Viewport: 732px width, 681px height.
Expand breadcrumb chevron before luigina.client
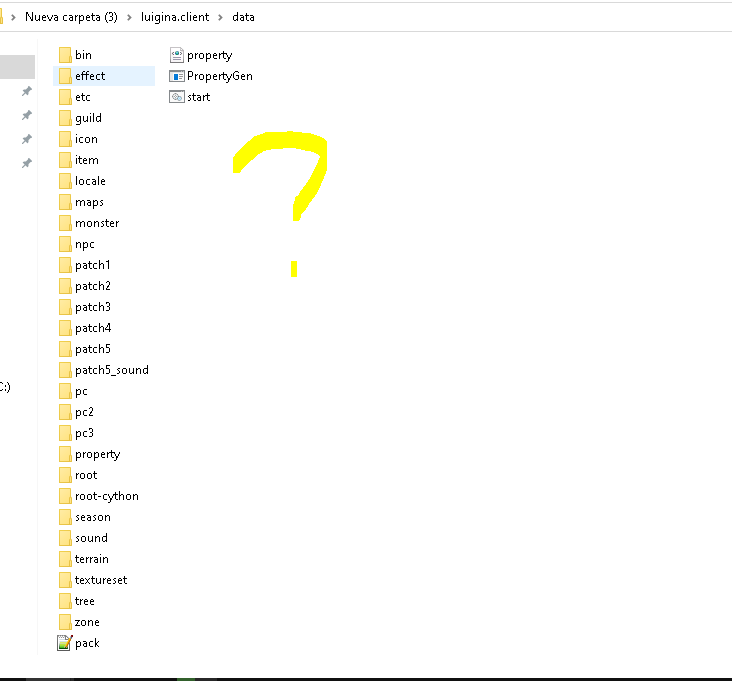[x=129, y=17]
